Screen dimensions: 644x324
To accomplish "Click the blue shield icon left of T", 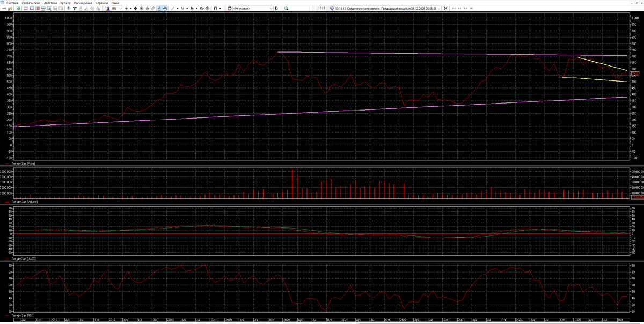I will pos(68,9).
